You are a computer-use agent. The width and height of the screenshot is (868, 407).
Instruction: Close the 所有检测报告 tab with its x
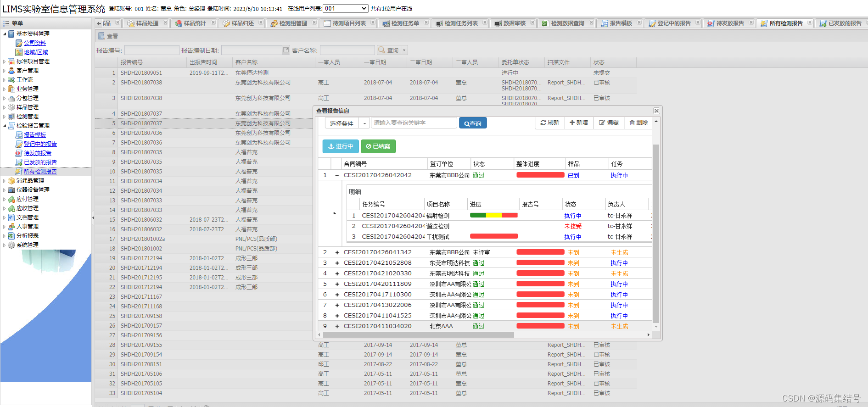(x=810, y=22)
